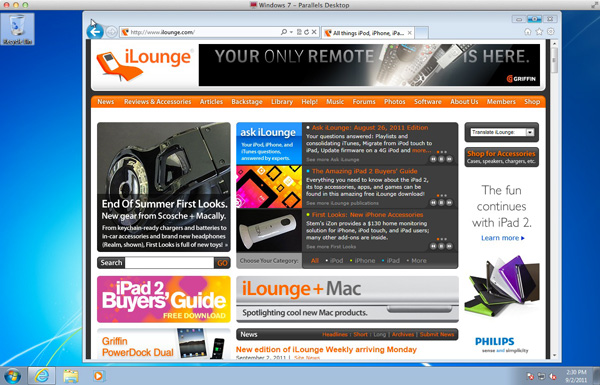Viewport: 600px width, 385px height.
Task: Open the End Of Summer First Looks feature image
Action: click(x=164, y=187)
